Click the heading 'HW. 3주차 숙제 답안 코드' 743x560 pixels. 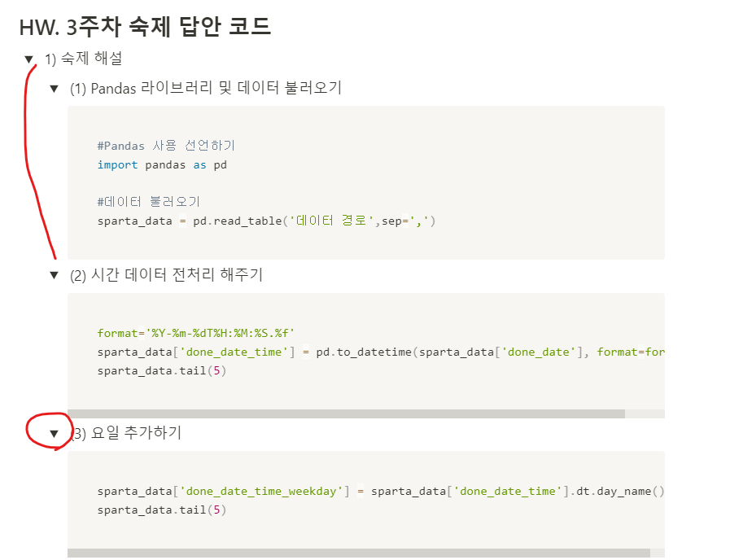(x=145, y=27)
